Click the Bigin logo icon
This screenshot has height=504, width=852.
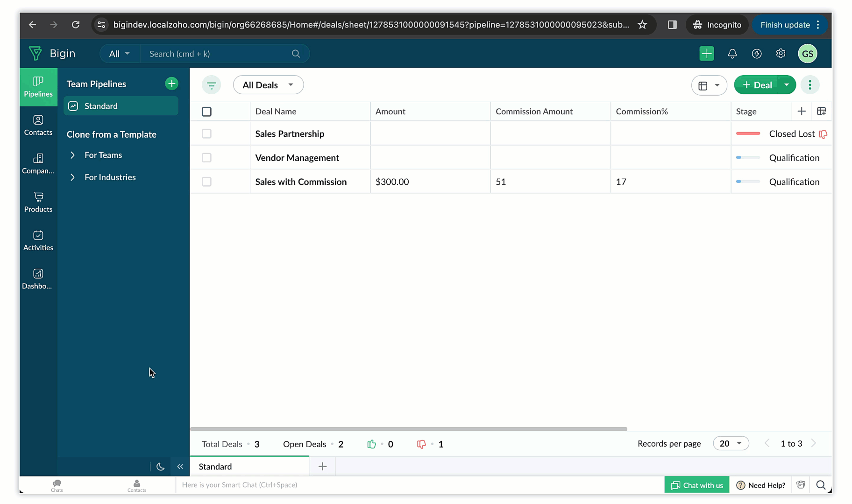pyautogui.click(x=35, y=53)
